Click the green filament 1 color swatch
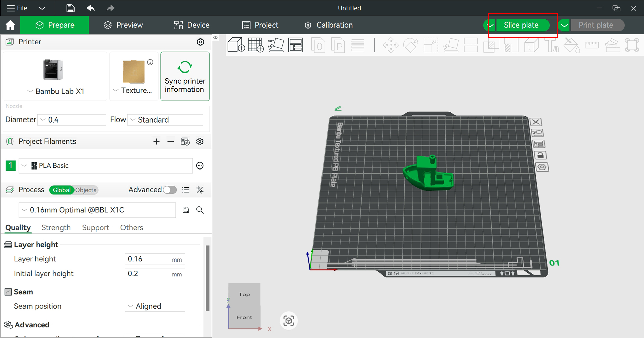 [11, 166]
